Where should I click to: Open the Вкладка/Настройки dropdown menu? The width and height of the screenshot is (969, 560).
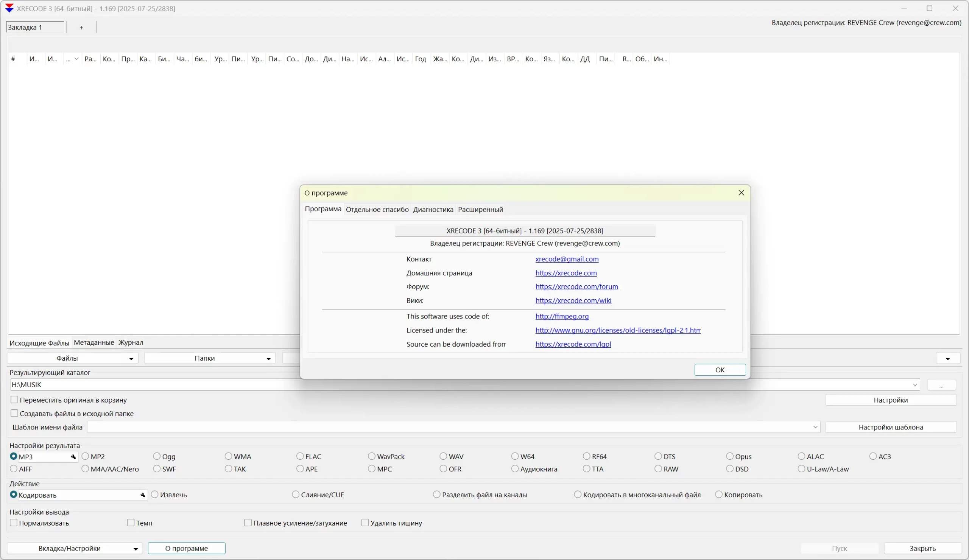point(136,549)
